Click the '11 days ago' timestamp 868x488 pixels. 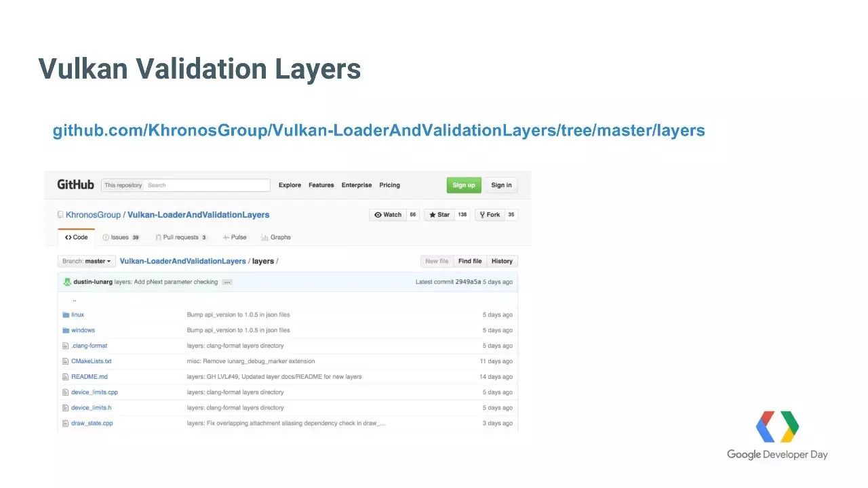coord(496,361)
